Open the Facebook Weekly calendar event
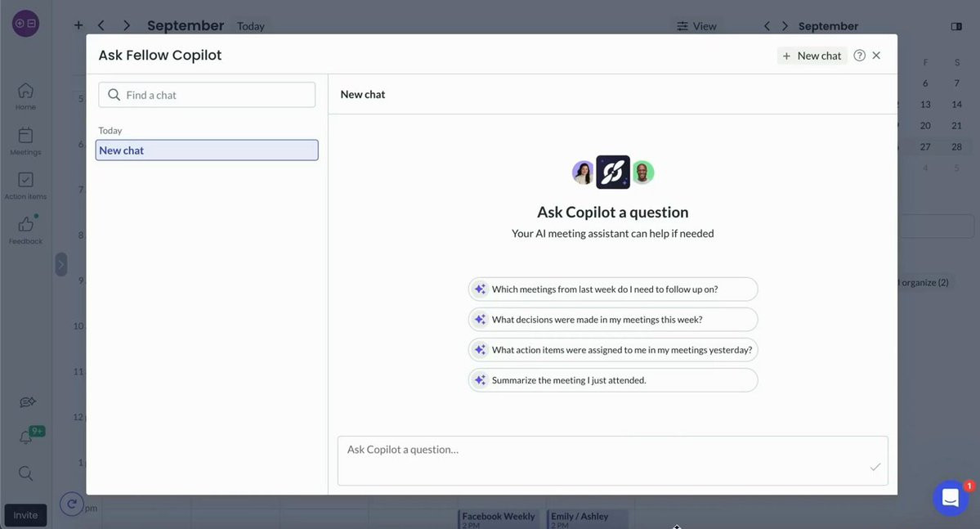This screenshot has width=980, height=529. 498,519
